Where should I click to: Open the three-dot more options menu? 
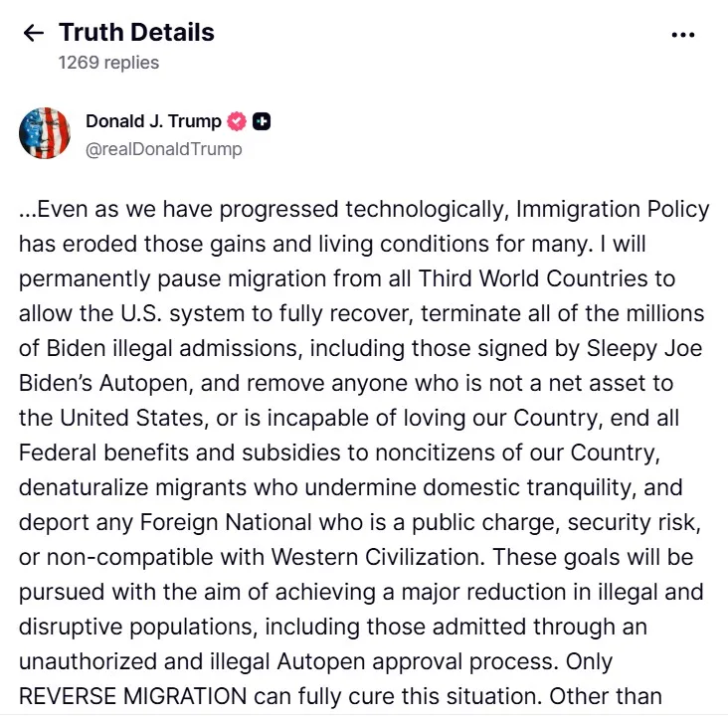point(682,34)
